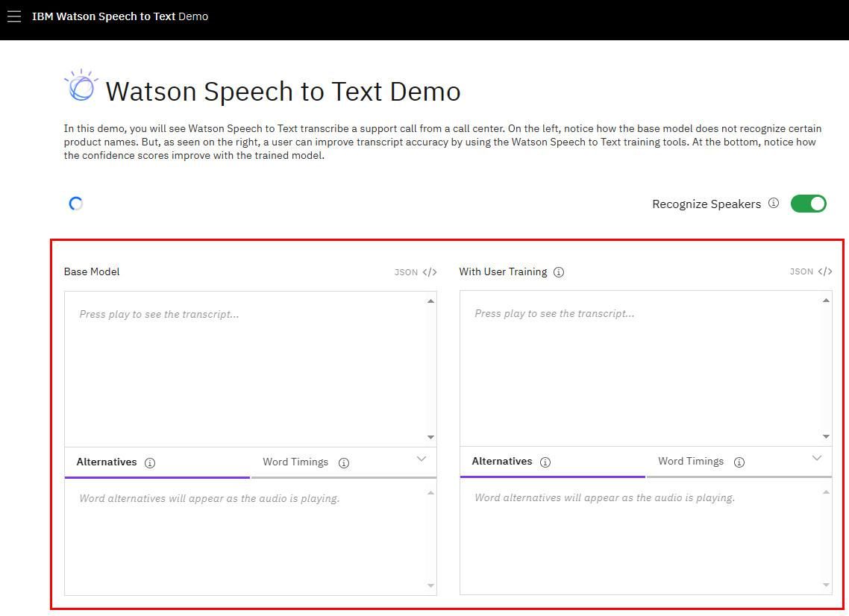Collapse With User Training alternatives panel chevron
Image resolution: width=849 pixels, height=616 pixels.
(816, 459)
